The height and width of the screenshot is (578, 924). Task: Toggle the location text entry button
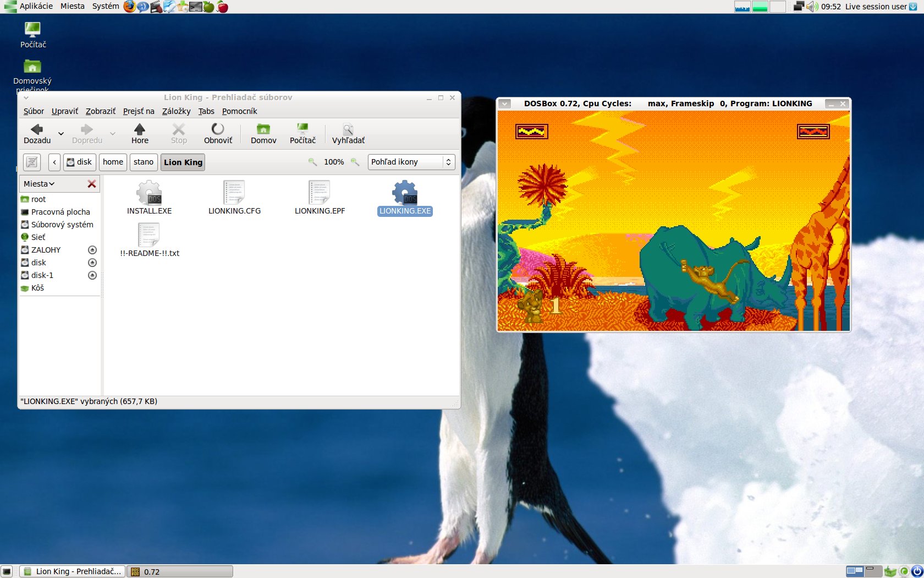pos(32,162)
